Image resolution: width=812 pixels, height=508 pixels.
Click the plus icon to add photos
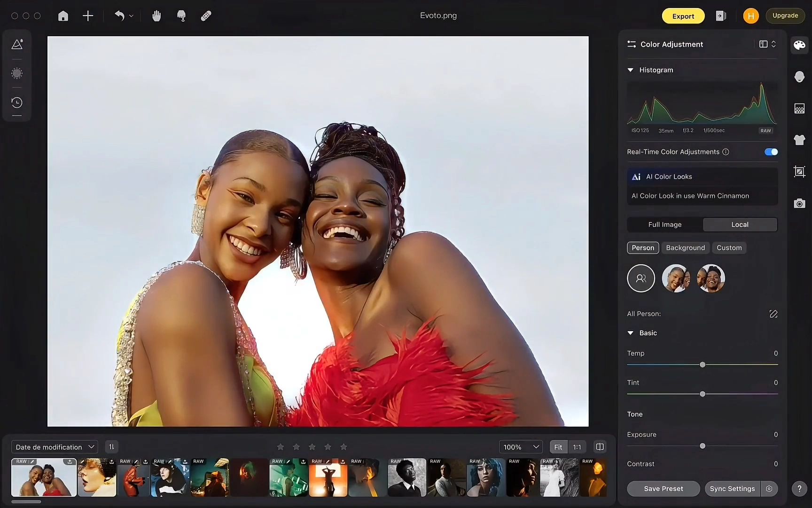pyautogui.click(x=88, y=16)
